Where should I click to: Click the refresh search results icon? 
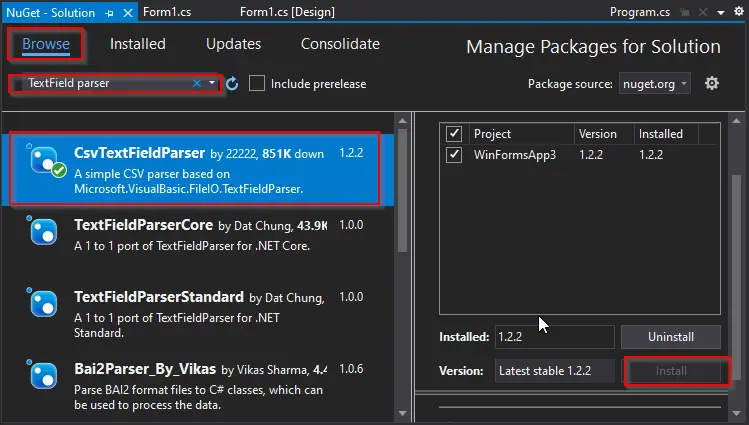point(232,84)
